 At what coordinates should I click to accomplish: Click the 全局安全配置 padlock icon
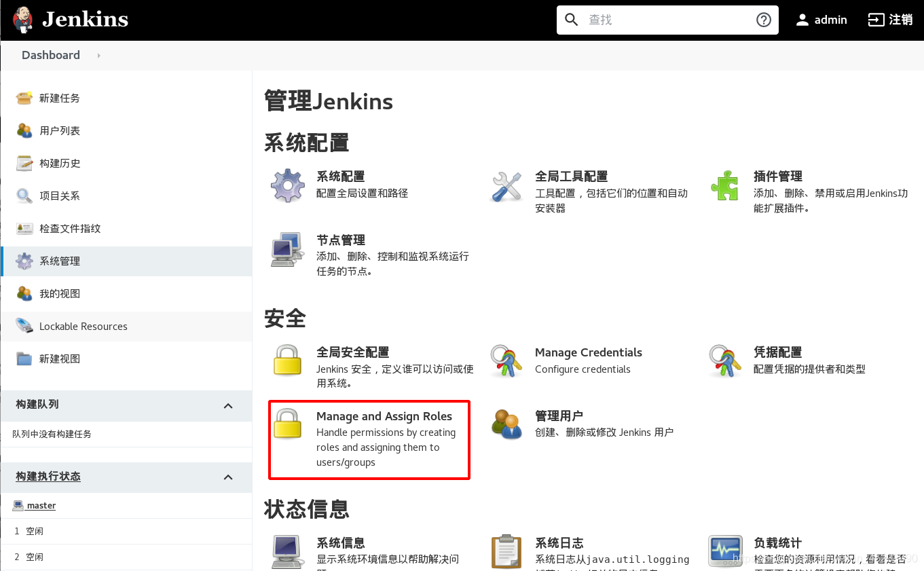point(288,361)
